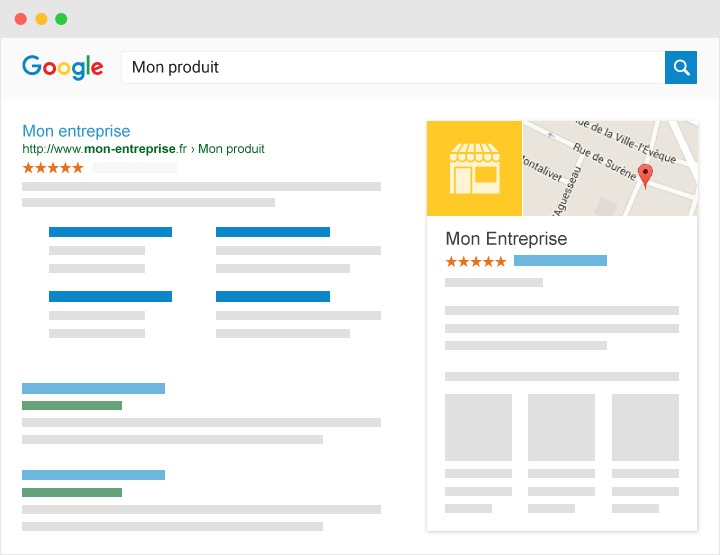Click the red close window dot
720x555 pixels.
click(x=21, y=19)
